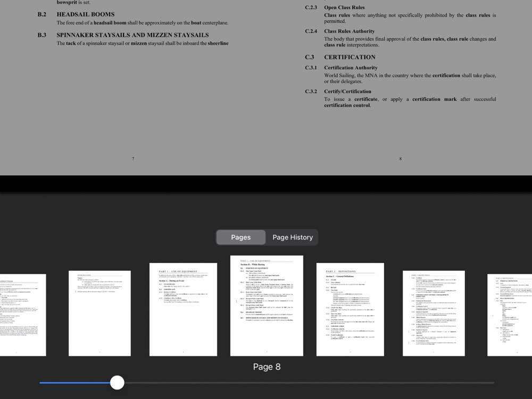Click the 'B.2 HEADSAIL BOOMS' heading
Viewport: 532px width, 399px height.
[x=76, y=14]
